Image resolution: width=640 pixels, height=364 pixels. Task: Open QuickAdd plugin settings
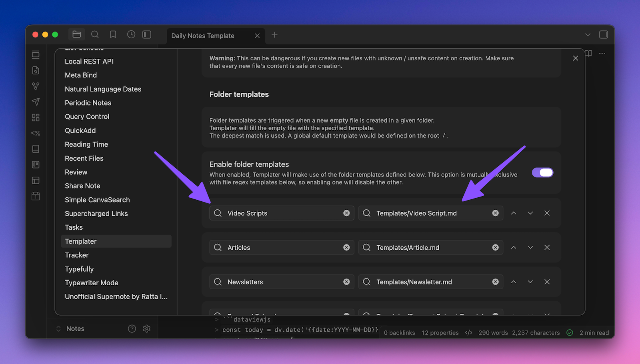pos(80,131)
